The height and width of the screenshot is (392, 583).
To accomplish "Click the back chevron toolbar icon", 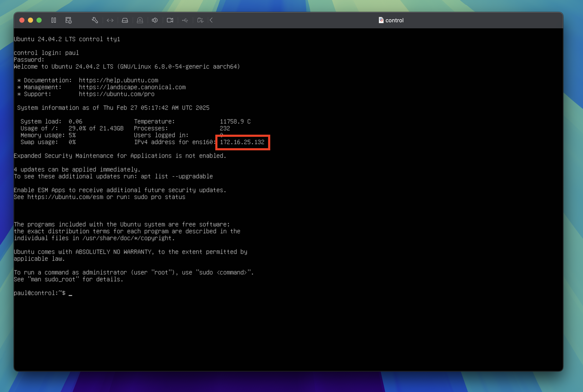I will click(211, 20).
